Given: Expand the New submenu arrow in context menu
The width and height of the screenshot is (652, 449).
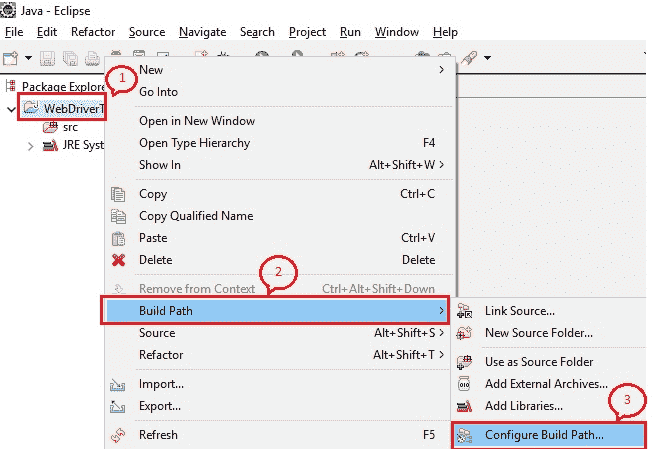Looking at the screenshot, I should tap(442, 70).
